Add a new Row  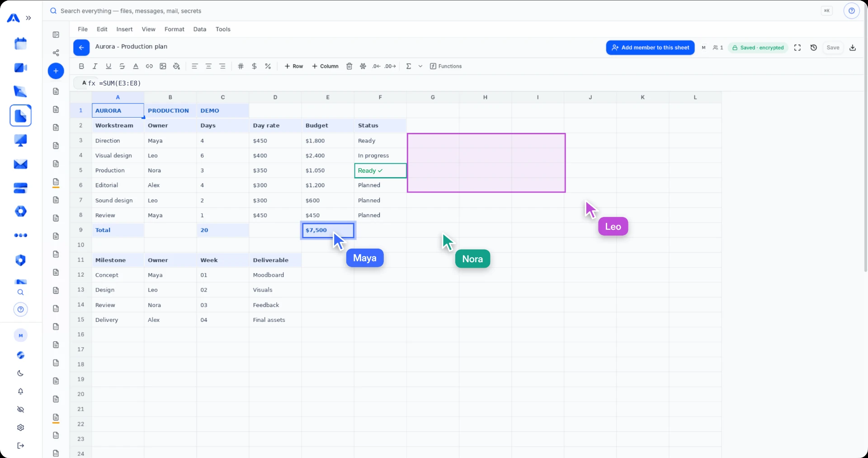pyautogui.click(x=294, y=66)
